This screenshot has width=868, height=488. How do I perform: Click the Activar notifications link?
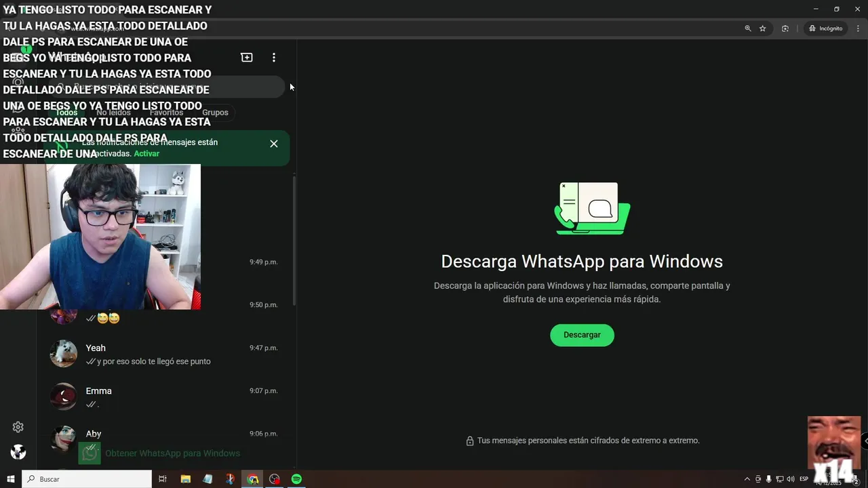(x=146, y=154)
